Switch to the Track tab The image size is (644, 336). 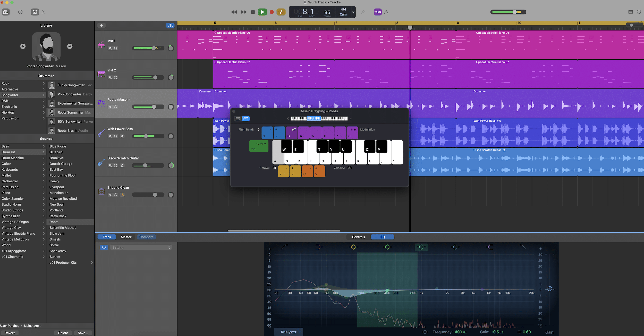click(x=107, y=237)
